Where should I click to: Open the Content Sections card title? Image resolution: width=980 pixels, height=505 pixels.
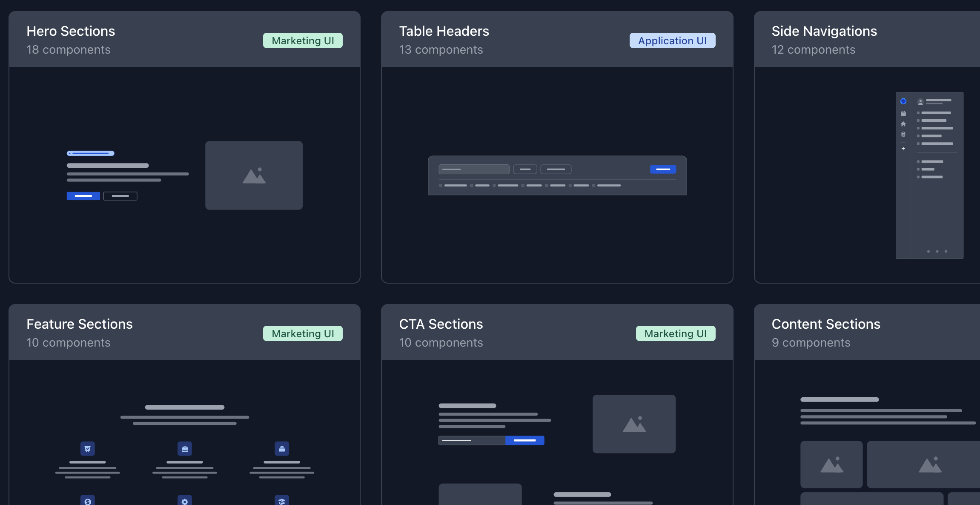(826, 324)
